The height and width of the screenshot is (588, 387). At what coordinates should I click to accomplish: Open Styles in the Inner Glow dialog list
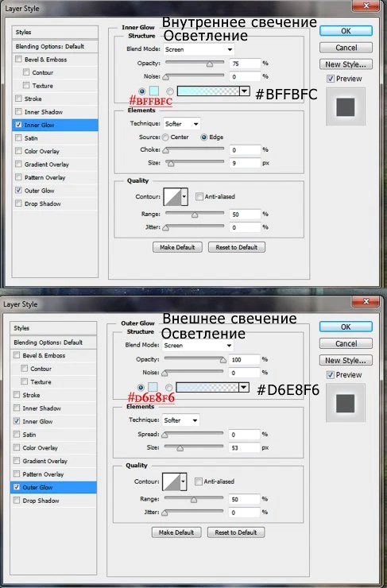(x=55, y=33)
